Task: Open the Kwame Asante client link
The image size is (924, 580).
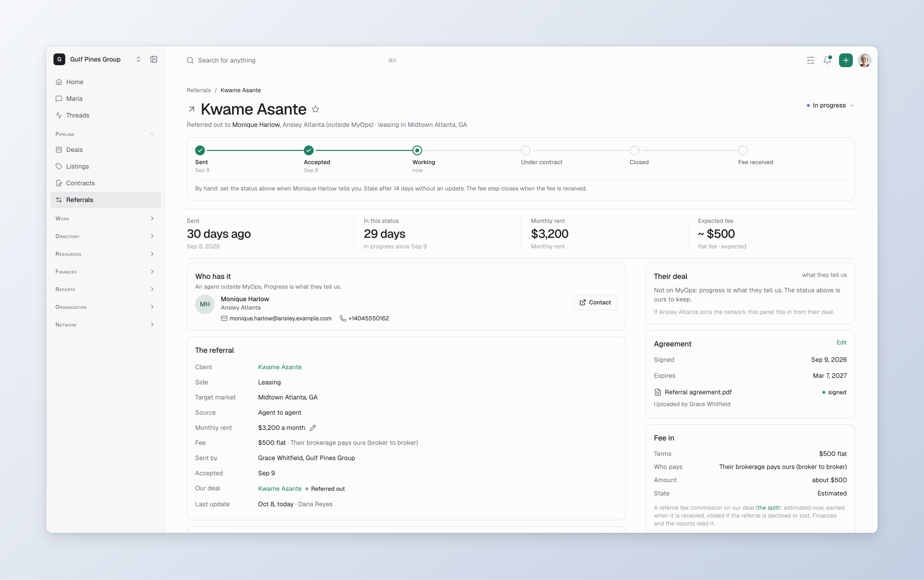Action: pyautogui.click(x=280, y=367)
